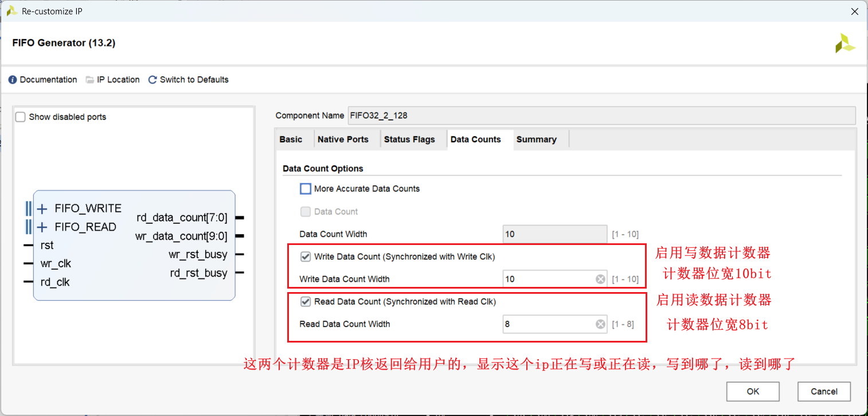The width and height of the screenshot is (868, 416).
Task: Click the IP Location folder icon
Action: coord(90,80)
